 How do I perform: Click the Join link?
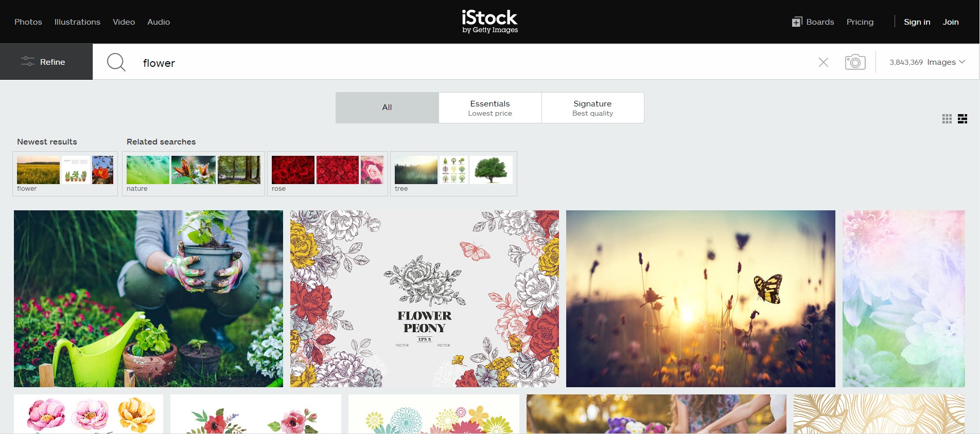pos(951,22)
